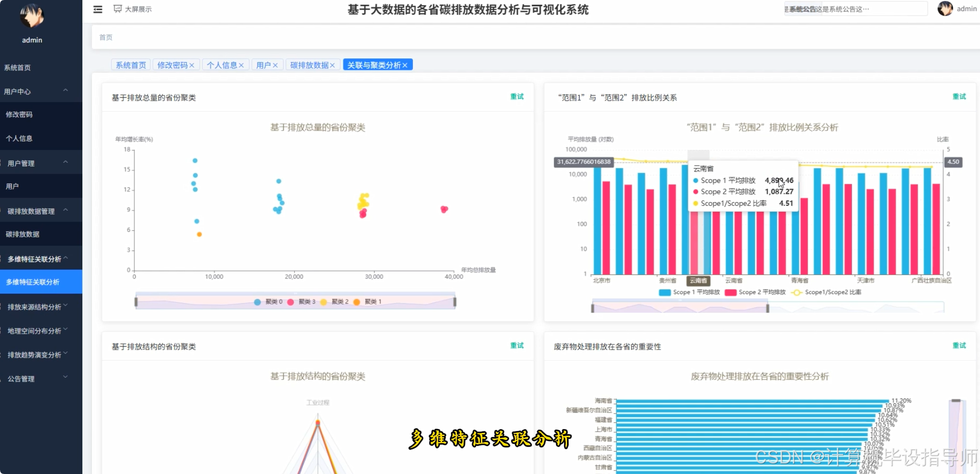Click the sidebar admin profile picture

pos(32,16)
